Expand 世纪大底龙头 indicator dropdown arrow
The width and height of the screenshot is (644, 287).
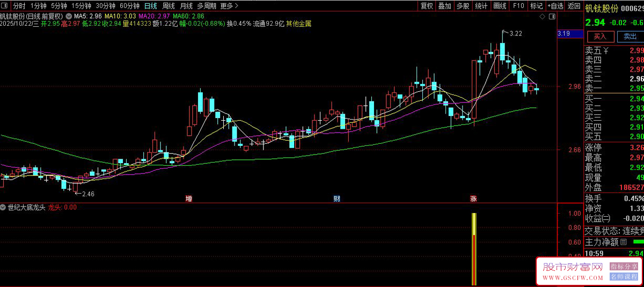tap(3, 207)
